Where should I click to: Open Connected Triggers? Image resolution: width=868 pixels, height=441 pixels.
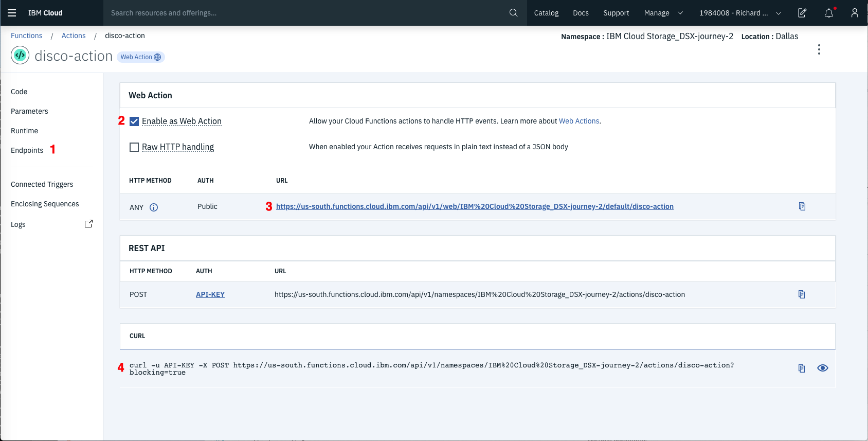coord(42,184)
